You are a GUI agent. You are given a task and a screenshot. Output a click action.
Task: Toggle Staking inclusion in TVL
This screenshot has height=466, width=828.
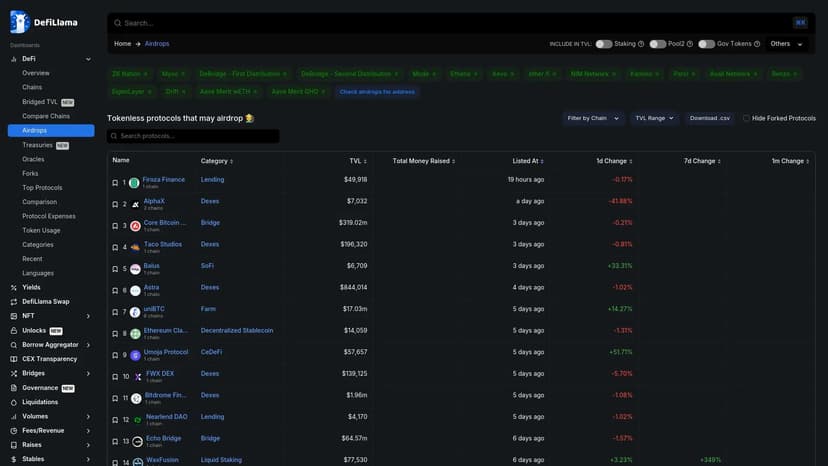pos(604,44)
